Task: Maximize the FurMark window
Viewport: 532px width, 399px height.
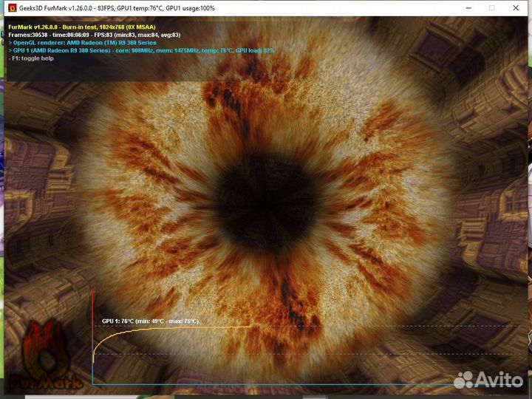Action: pos(492,7)
